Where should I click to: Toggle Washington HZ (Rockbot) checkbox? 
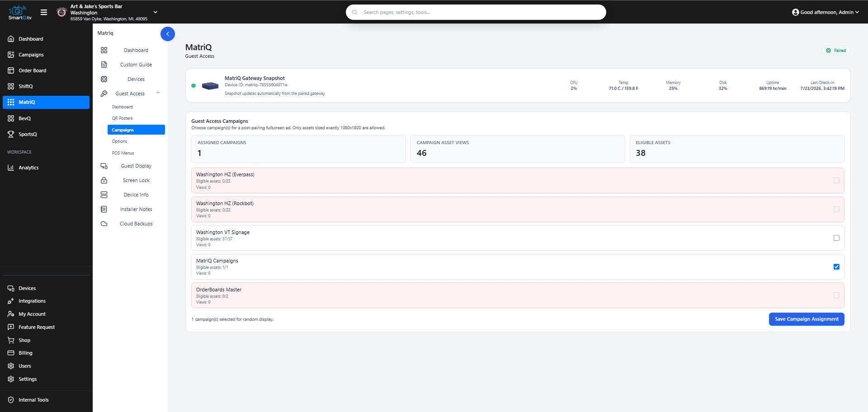[836, 209]
